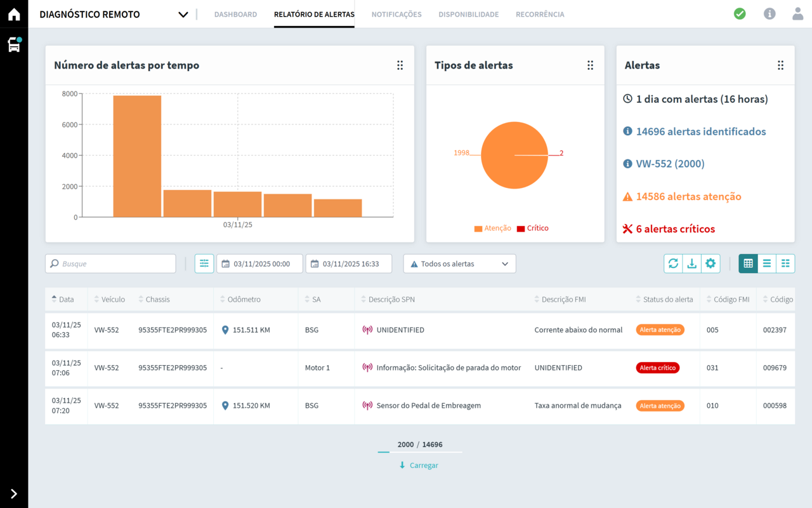This screenshot has width=812, height=508.
Task: Click the Carregar link to load more
Action: [x=419, y=465]
